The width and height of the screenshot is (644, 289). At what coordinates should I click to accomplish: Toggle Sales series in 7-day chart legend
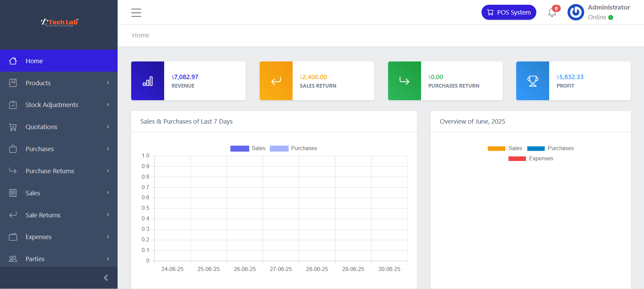coord(248,148)
